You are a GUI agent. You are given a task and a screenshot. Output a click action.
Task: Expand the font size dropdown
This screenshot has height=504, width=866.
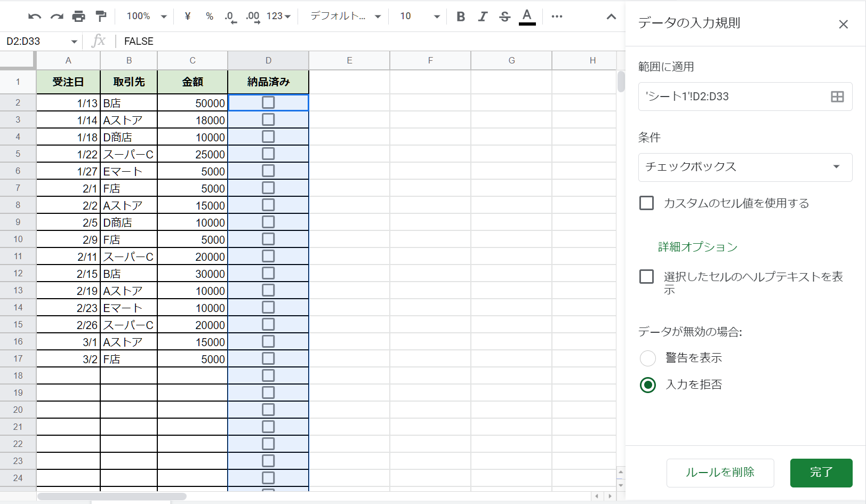(420, 17)
